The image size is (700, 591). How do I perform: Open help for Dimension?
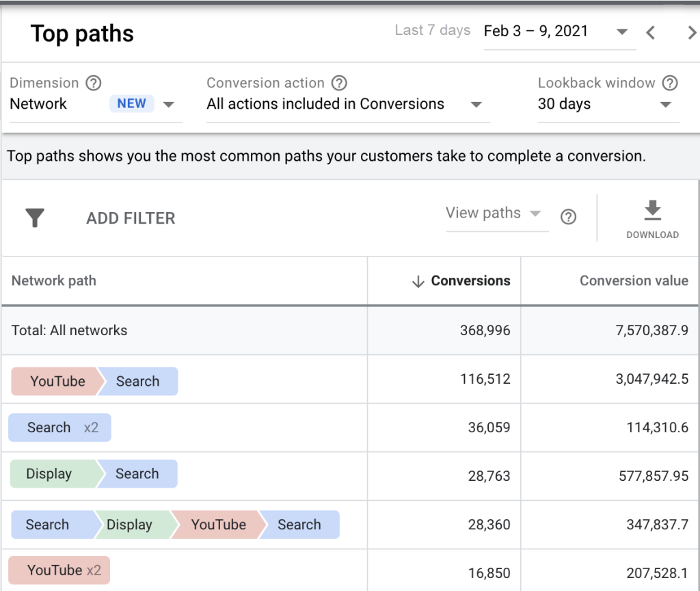coord(94,83)
